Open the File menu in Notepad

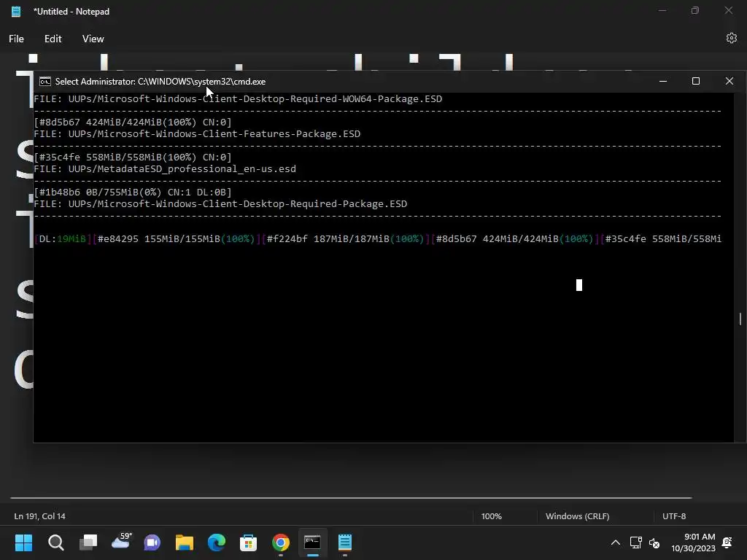pos(16,39)
